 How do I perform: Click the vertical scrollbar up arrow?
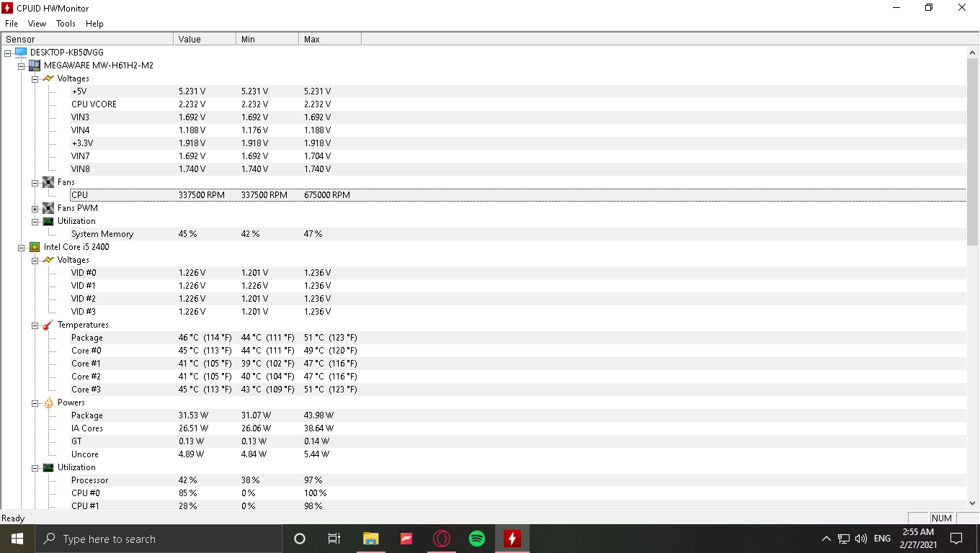(972, 52)
